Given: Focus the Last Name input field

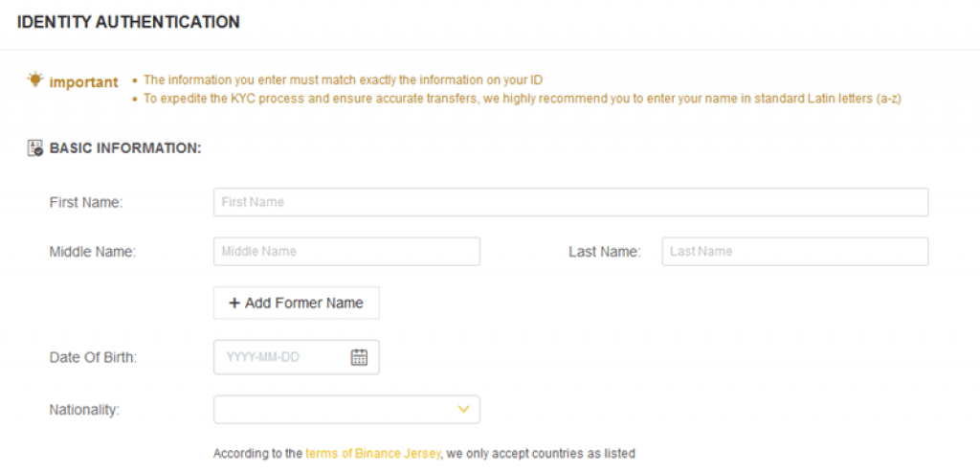Looking at the screenshot, I should 795,251.
